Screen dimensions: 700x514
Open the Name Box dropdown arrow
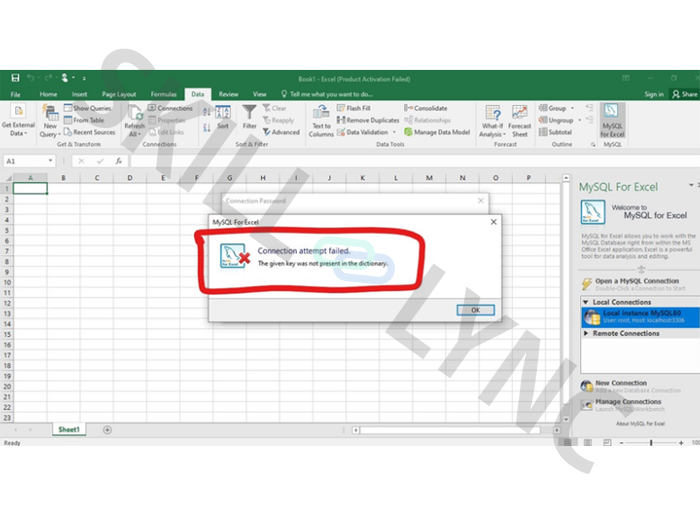(x=50, y=161)
